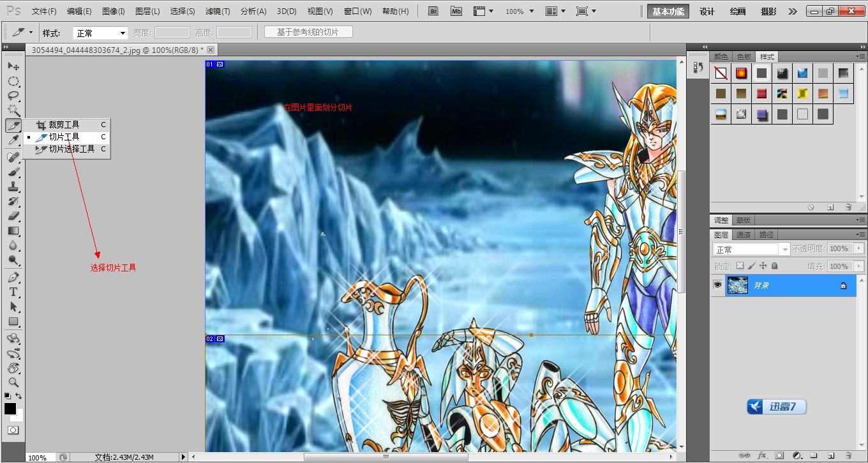Select the History Brush tool

pyautogui.click(x=13, y=201)
